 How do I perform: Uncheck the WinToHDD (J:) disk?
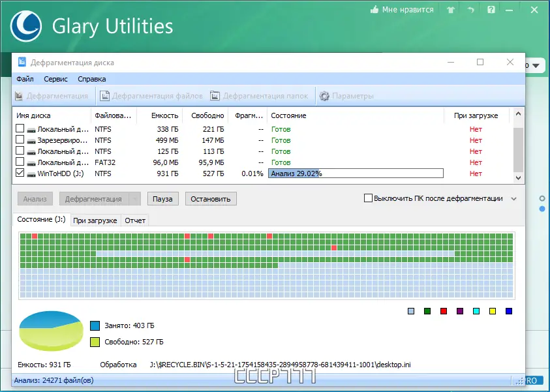20,173
